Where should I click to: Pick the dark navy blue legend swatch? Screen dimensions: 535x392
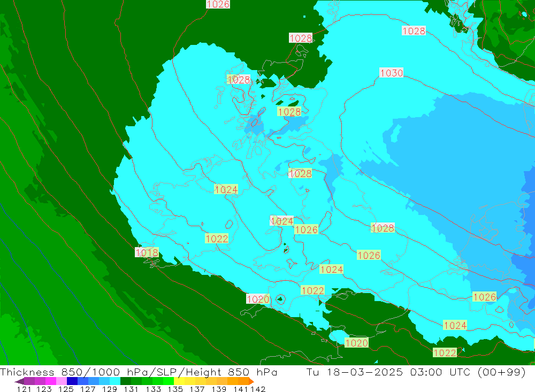pos(72,381)
